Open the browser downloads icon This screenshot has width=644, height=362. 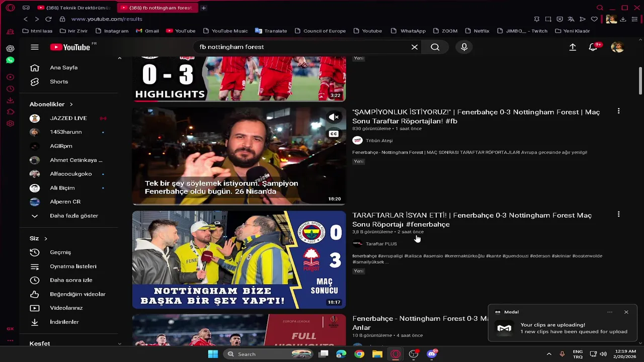point(623,19)
